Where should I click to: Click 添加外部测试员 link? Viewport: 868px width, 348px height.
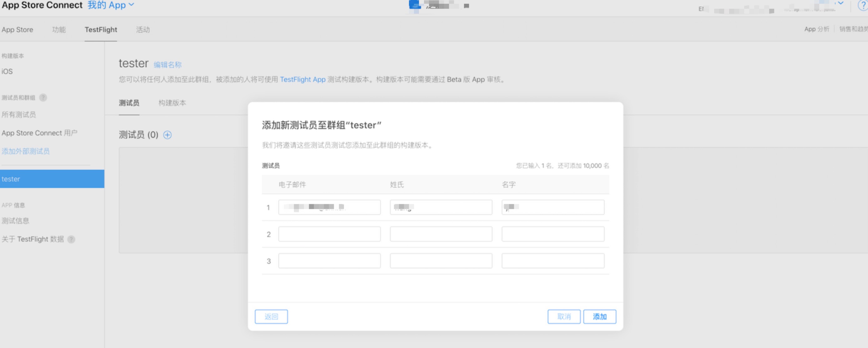pyautogui.click(x=26, y=151)
